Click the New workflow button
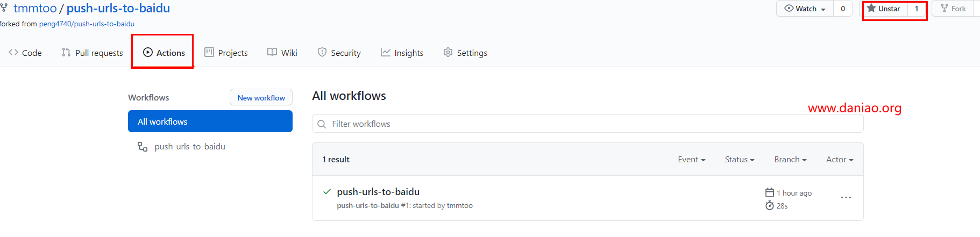This screenshot has width=980, height=237. click(x=261, y=97)
